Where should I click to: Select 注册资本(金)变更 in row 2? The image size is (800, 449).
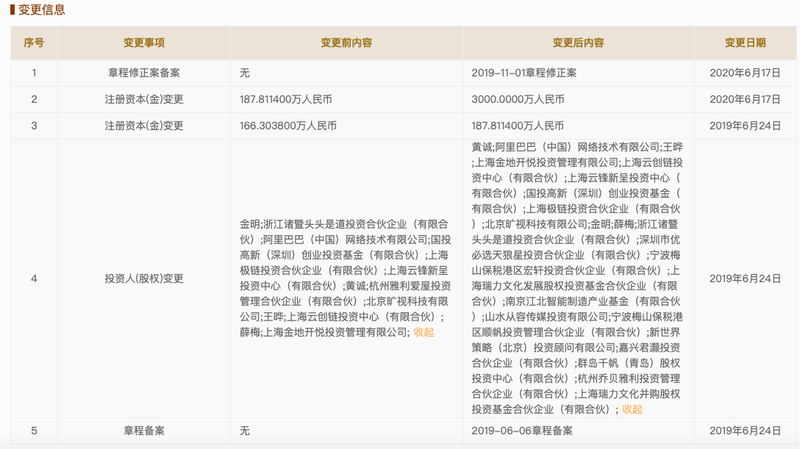pos(144,99)
